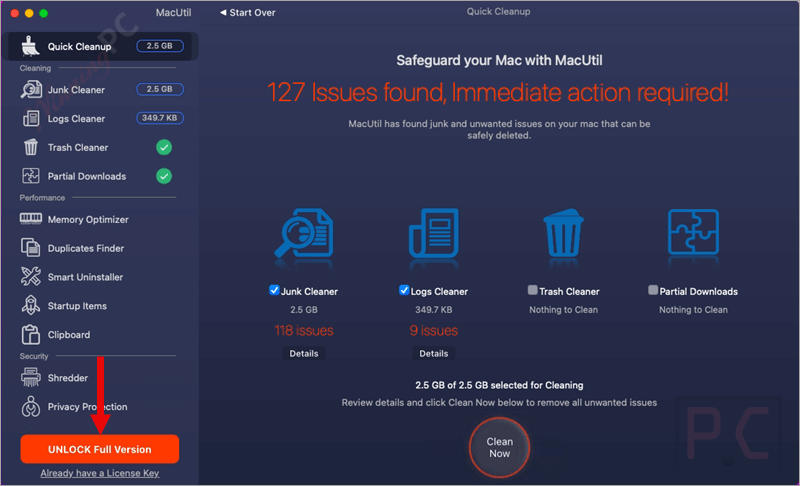Click the Duplicates Finder icon
This screenshot has width=800, height=486.
31,248
